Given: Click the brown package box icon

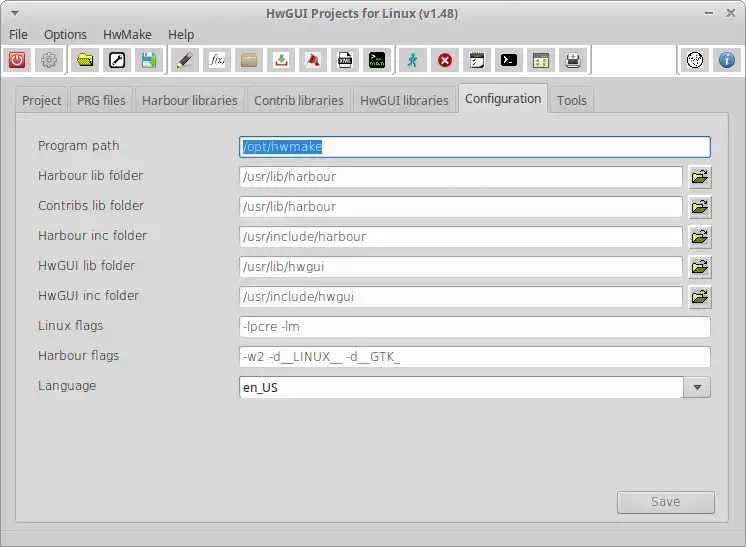Looking at the screenshot, I should [249, 60].
